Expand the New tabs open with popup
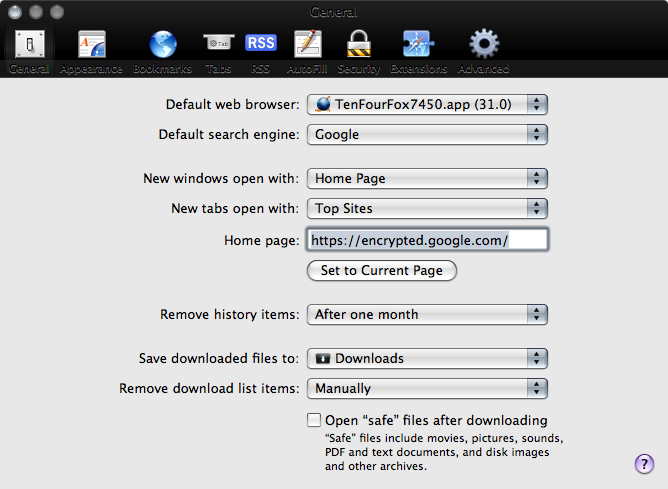 [x=427, y=209]
